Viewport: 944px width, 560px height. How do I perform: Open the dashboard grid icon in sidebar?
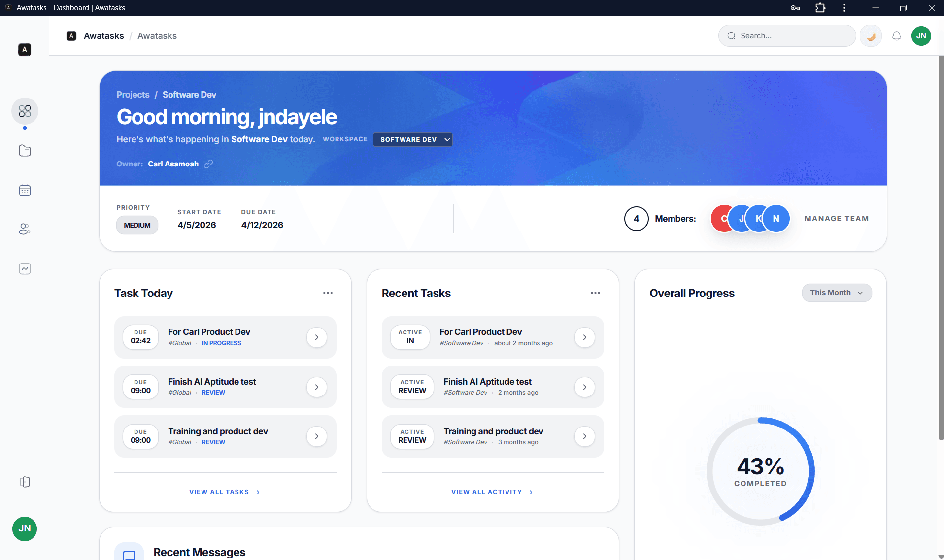(25, 111)
